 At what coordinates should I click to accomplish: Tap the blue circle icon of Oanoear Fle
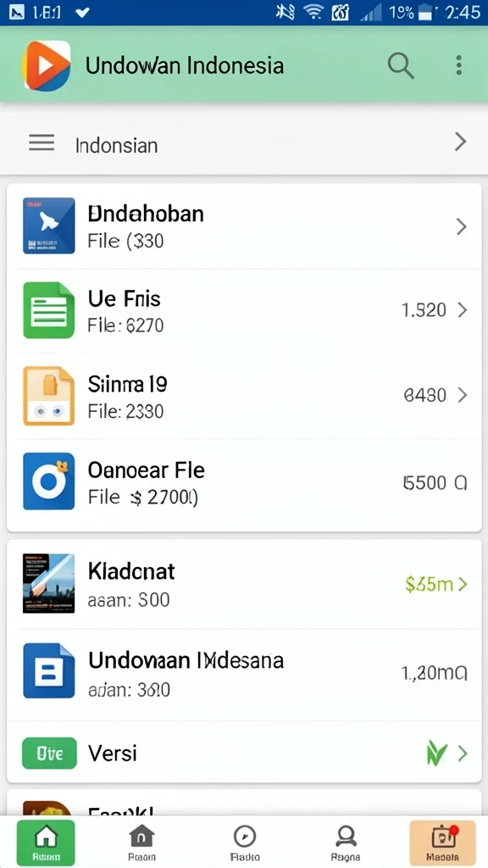[48, 481]
